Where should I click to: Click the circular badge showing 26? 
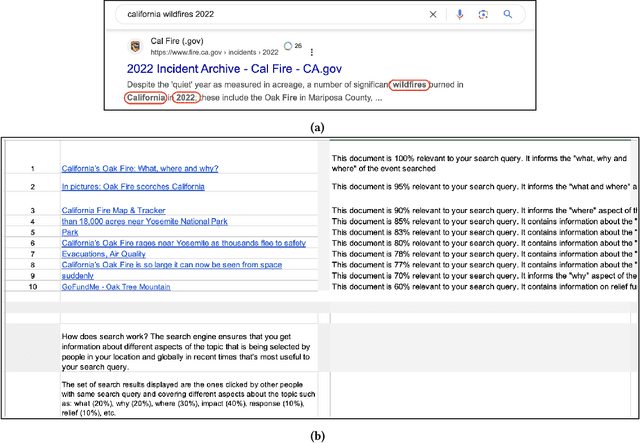(293, 46)
